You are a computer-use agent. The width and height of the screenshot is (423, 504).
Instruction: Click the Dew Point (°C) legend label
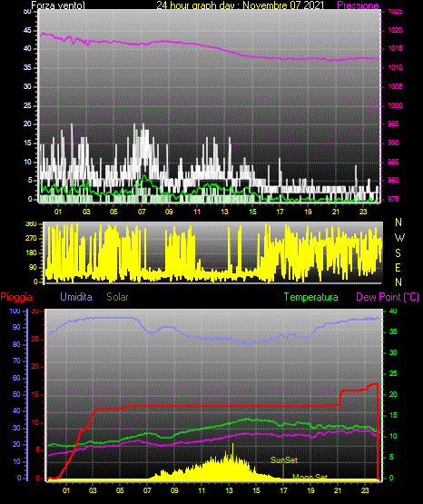388,297
